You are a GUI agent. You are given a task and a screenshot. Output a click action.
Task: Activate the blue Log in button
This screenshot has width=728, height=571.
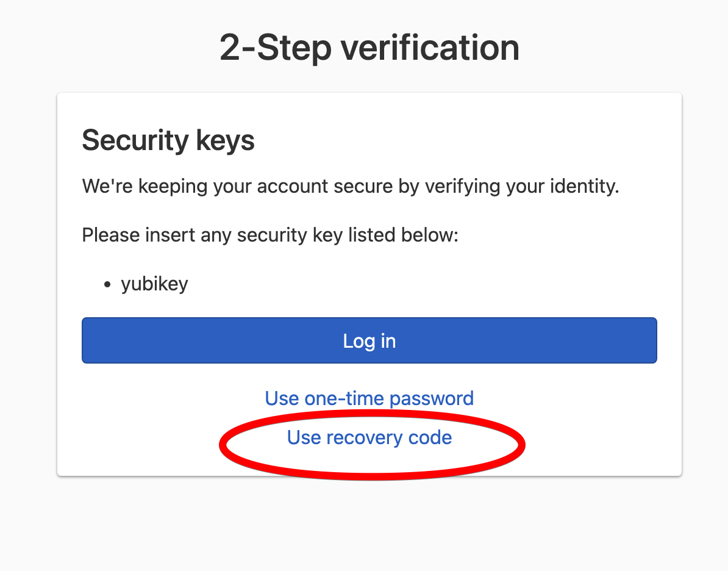(369, 340)
